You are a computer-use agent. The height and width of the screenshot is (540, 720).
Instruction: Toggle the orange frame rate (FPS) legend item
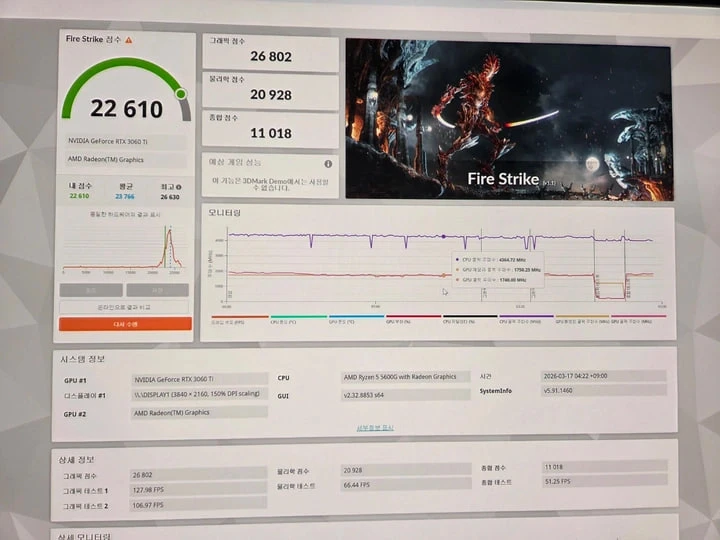239,320
